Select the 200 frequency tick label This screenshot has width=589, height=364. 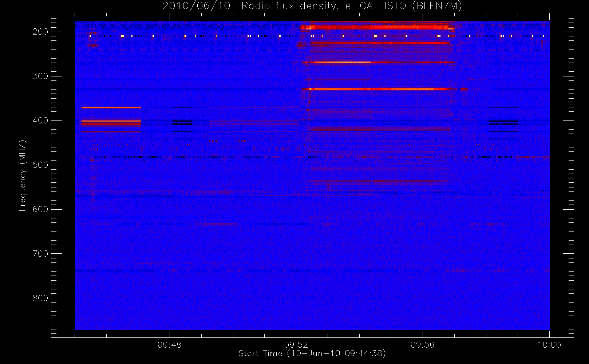pyautogui.click(x=40, y=32)
